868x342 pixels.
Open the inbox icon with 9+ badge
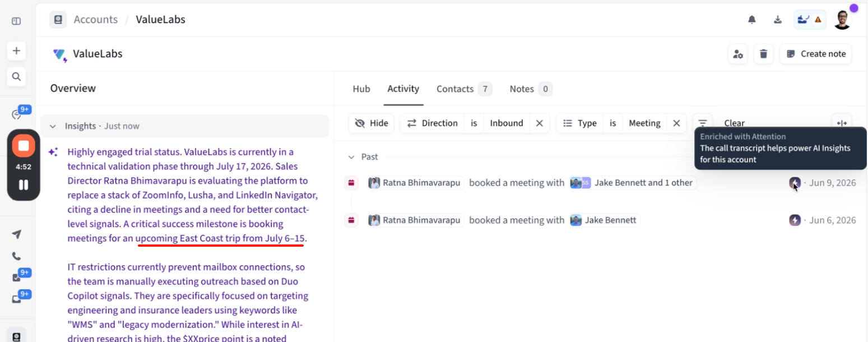click(17, 299)
